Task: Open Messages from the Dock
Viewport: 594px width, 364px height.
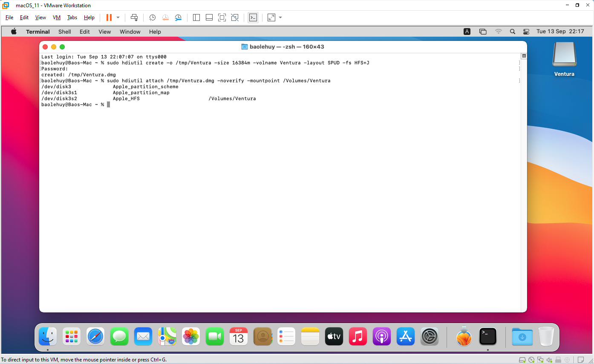Action: click(x=119, y=337)
